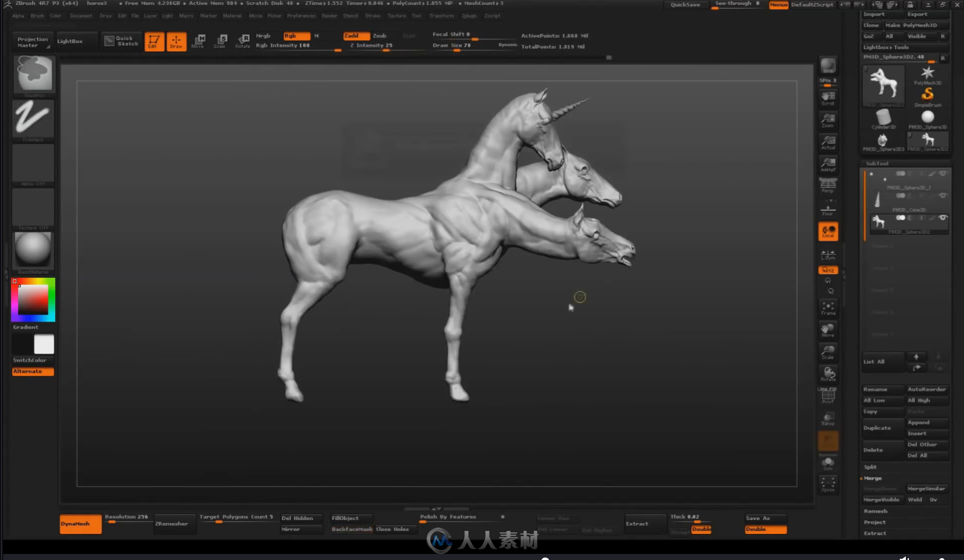The width and height of the screenshot is (964, 560).
Task: Toggle the L.Sym button
Action: tap(828, 254)
